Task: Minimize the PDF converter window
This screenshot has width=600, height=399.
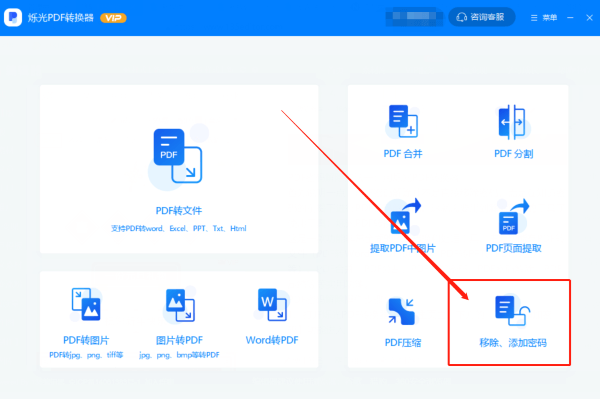Action: (x=570, y=18)
